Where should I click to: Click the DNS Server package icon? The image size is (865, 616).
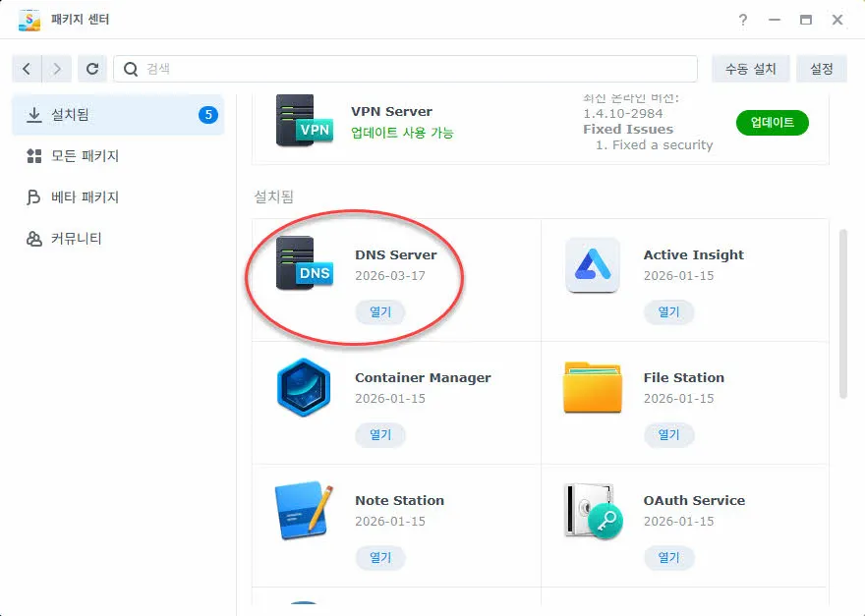pyautogui.click(x=305, y=263)
